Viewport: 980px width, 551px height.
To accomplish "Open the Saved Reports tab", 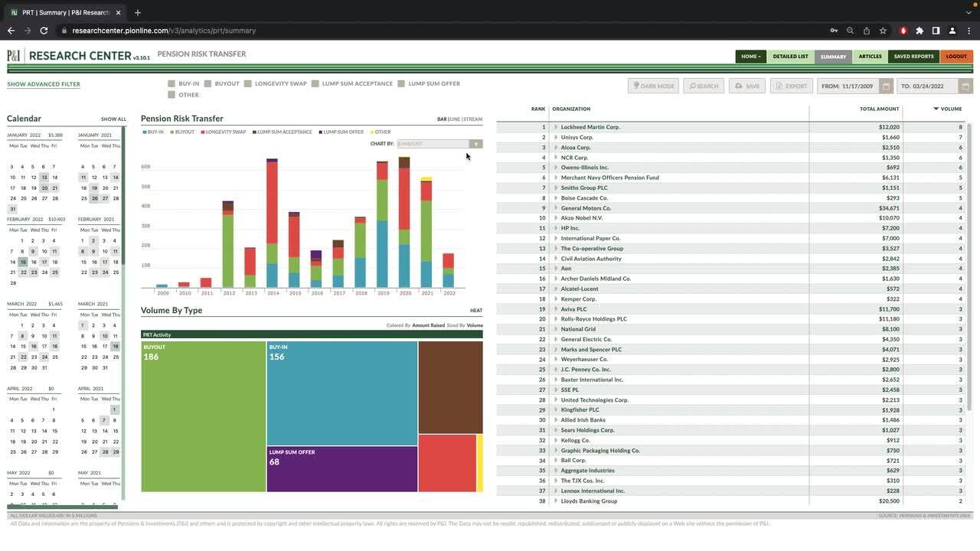I will [913, 56].
